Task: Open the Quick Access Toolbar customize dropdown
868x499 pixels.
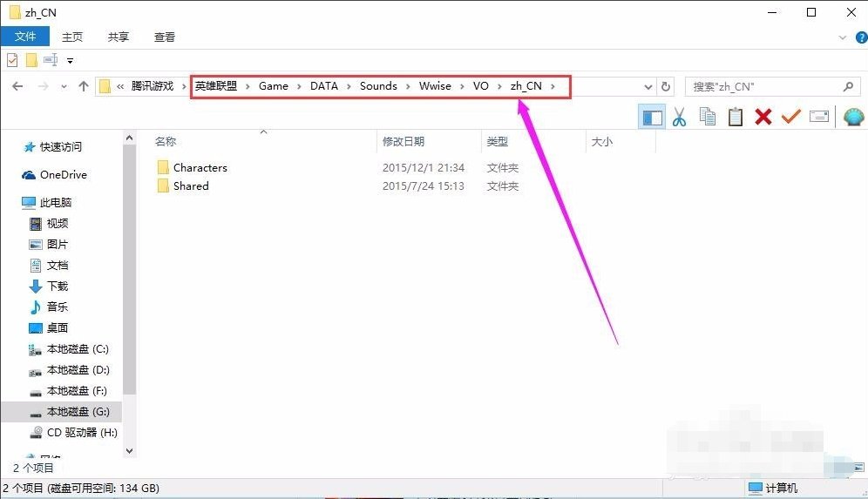Action: tap(70, 61)
